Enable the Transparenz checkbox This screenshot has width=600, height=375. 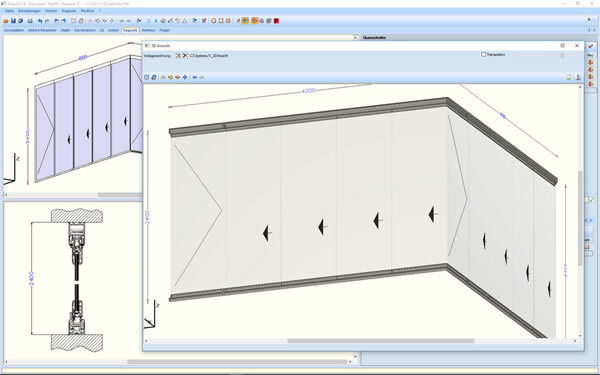click(x=483, y=55)
